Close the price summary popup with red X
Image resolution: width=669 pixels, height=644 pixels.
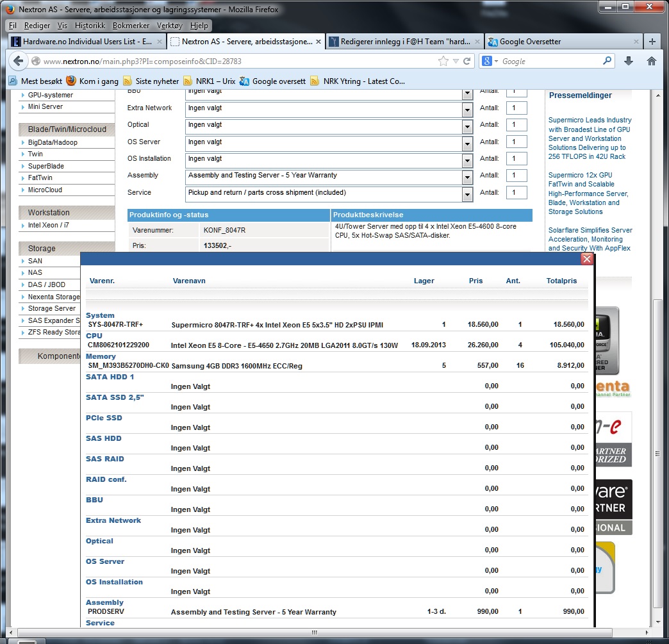[x=587, y=259]
